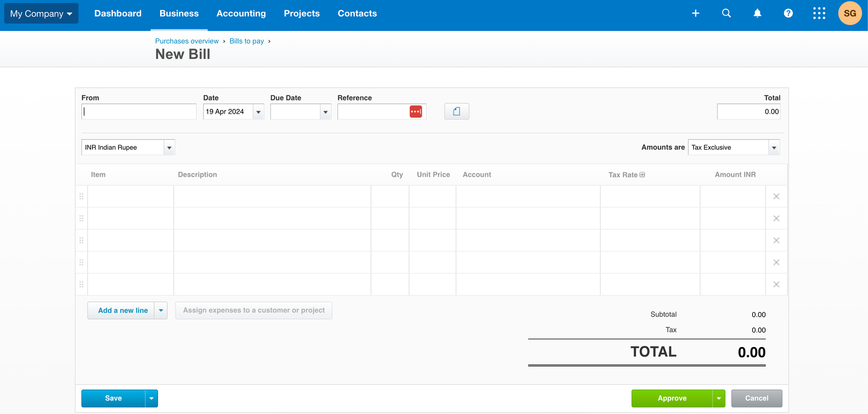Image resolution: width=868 pixels, height=414 pixels.
Task: Grab the fifth row drag handle
Action: coord(81,285)
